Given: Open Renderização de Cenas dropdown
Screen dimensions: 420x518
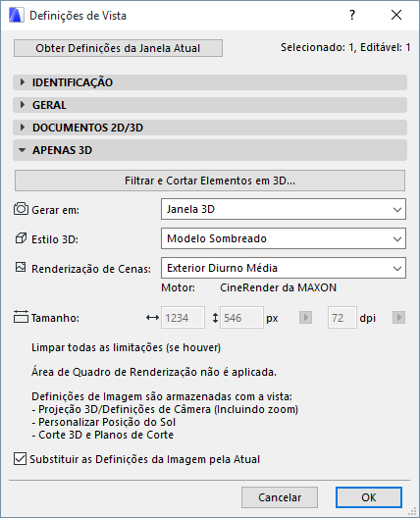Looking at the screenshot, I should (x=284, y=268).
